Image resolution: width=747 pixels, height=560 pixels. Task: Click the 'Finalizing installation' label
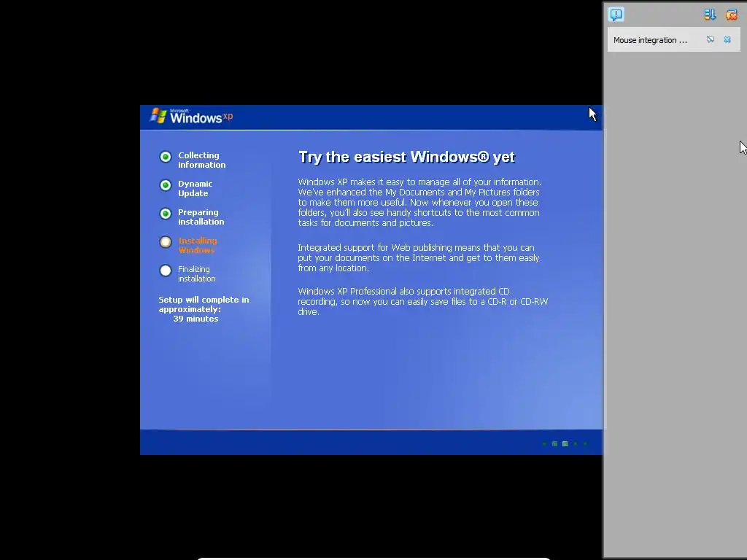click(196, 274)
